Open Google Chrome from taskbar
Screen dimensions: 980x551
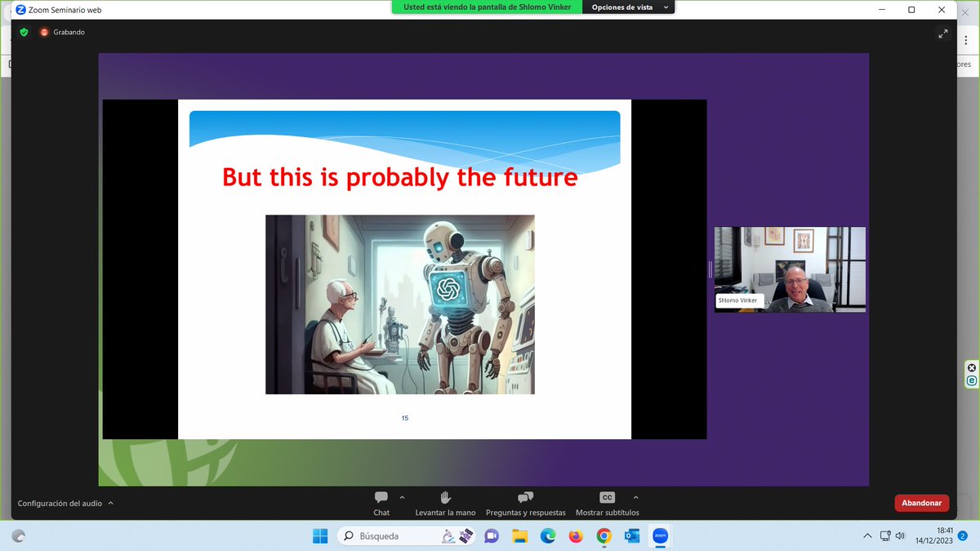point(604,535)
